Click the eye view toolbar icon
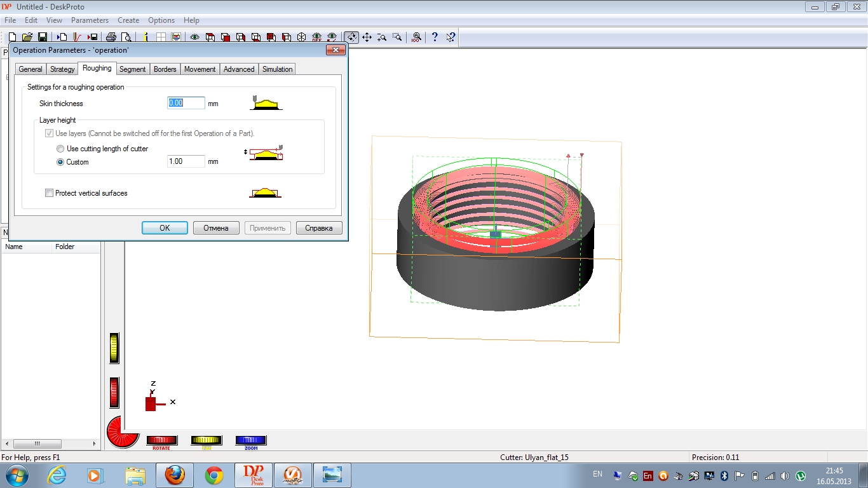This screenshot has height=488, width=868. [194, 37]
